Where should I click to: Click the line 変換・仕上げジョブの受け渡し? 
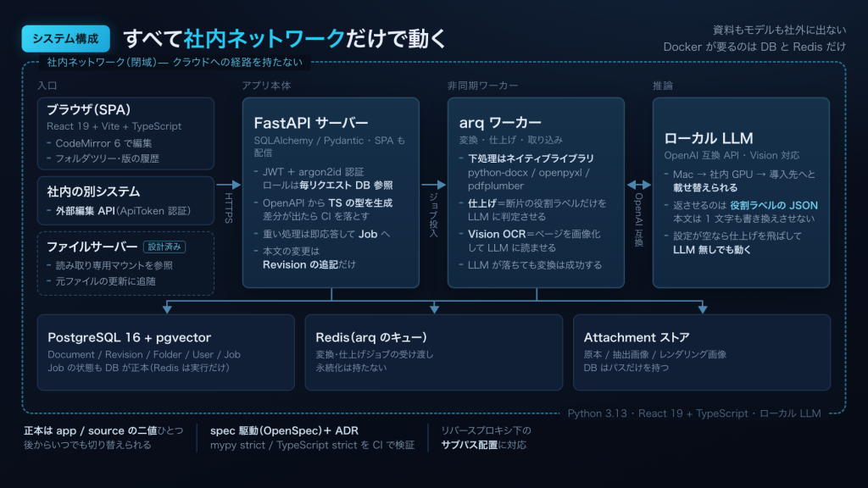pyautogui.click(x=375, y=355)
